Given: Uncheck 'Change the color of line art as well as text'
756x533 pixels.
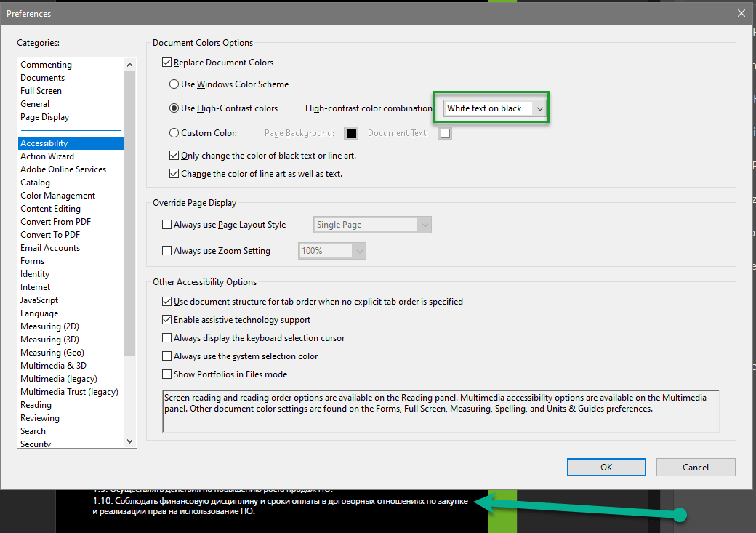Looking at the screenshot, I should 173,174.
